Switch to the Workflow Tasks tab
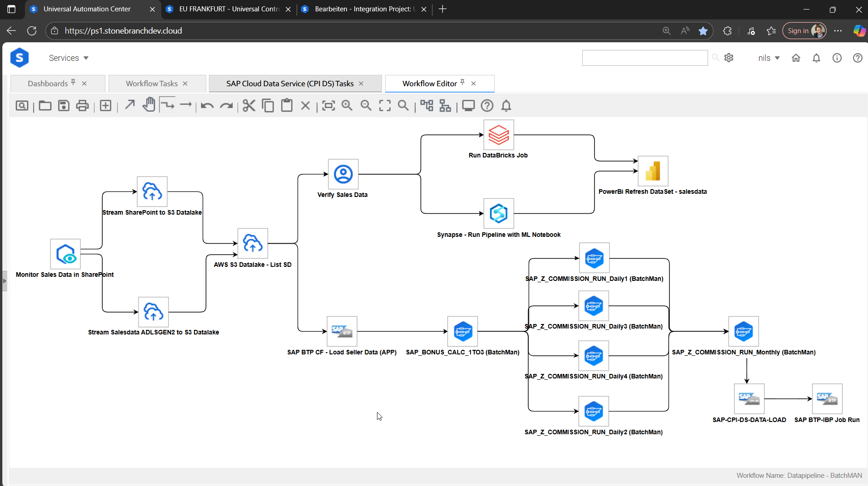Image resolution: width=868 pixels, height=486 pixels. tap(152, 83)
